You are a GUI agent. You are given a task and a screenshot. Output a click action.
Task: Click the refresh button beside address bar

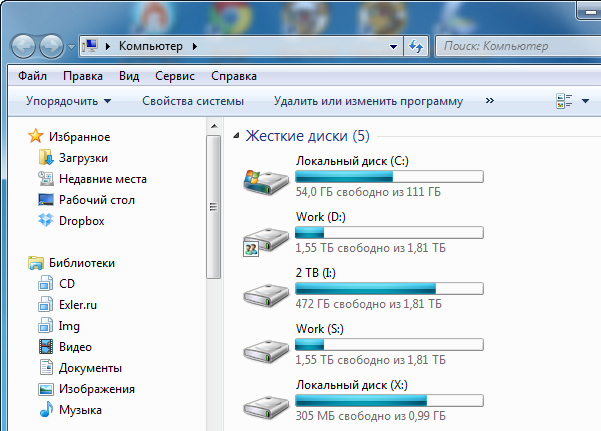pos(416,46)
